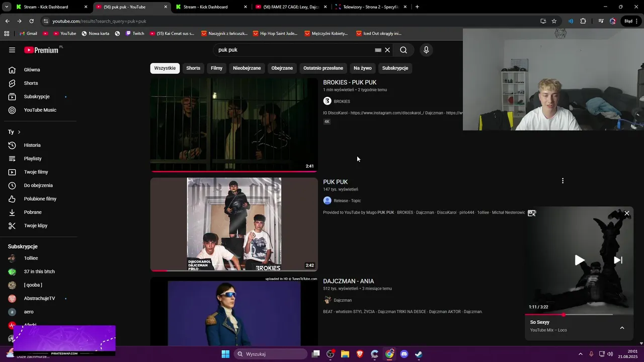Open the PUK PUK album cover thumbnail
Image resolution: width=644 pixels, height=362 pixels.
(234, 224)
